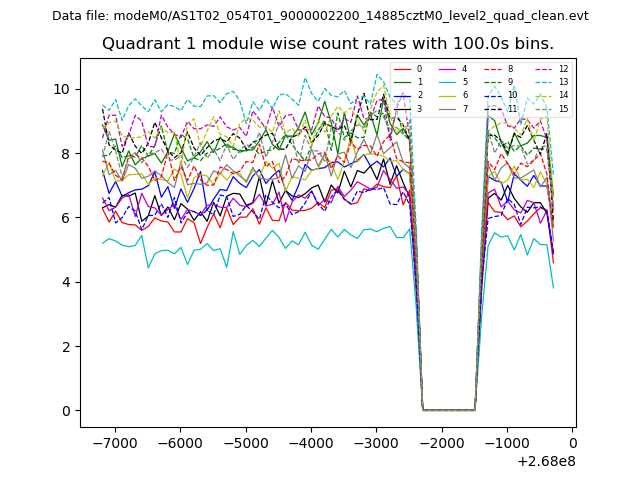Click the x-axis tick label -1000
The width and height of the screenshot is (640, 480).
click(x=506, y=443)
